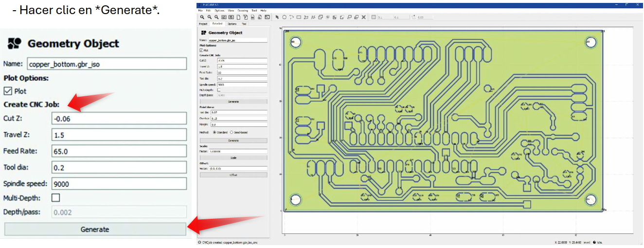Enable Multi-Depth checkbox in enlarged panel
This screenshot has height=248, width=644.
click(x=55, y=197)
